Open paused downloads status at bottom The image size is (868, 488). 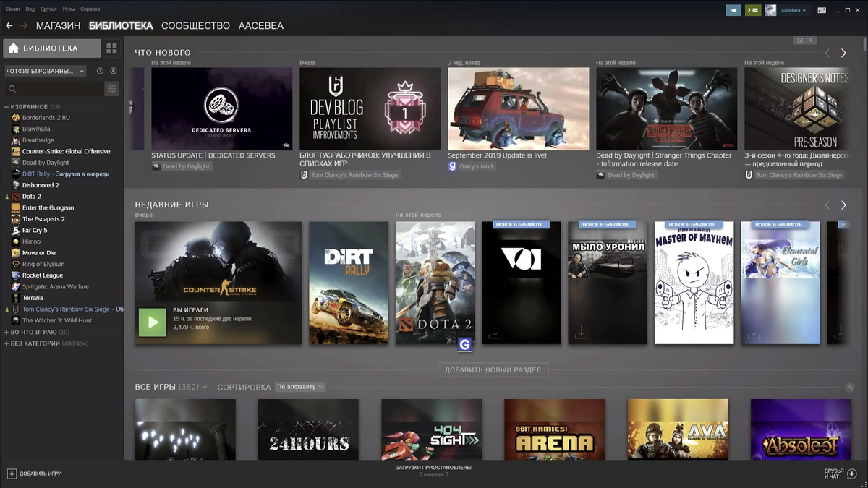click(x=433, y=471)
